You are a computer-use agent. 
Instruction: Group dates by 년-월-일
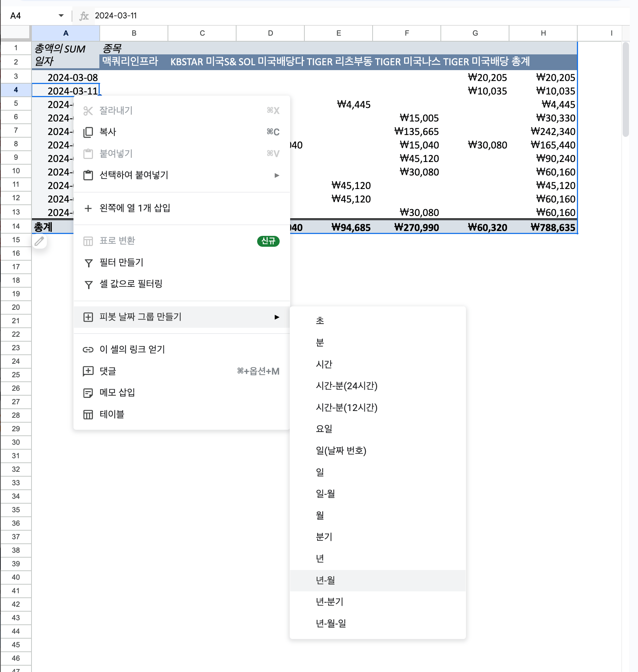click(x=378, y=624)
